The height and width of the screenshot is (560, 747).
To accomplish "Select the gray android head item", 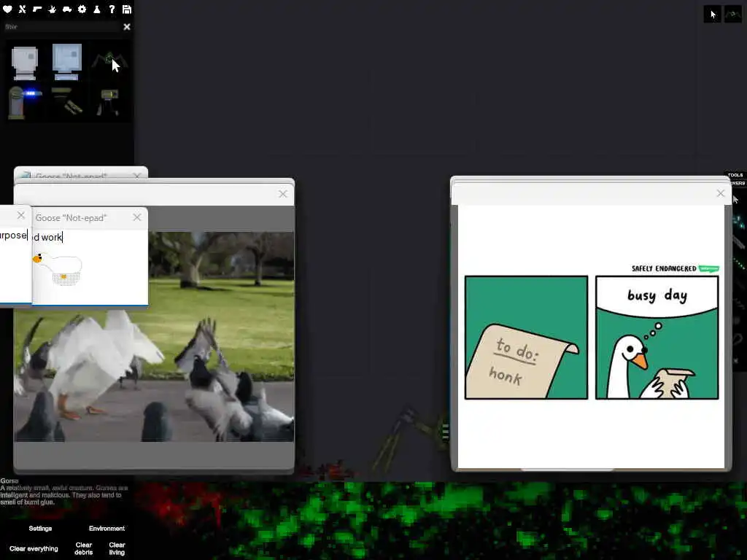I will pos(24,63).
